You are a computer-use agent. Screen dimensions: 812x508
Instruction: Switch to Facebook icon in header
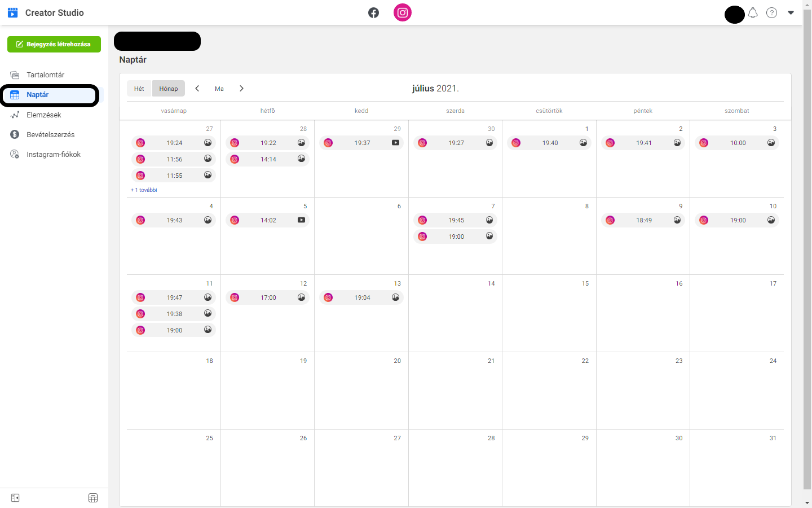(373, 12)
